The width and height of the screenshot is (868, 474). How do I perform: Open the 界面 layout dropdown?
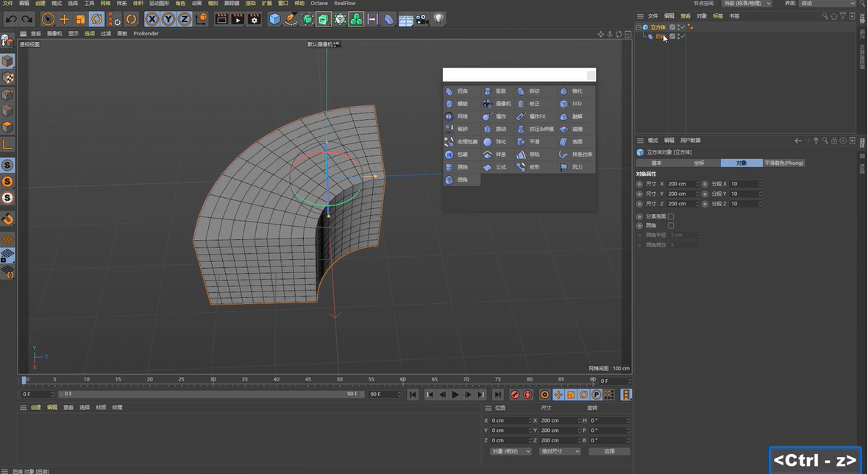point(827,4)
